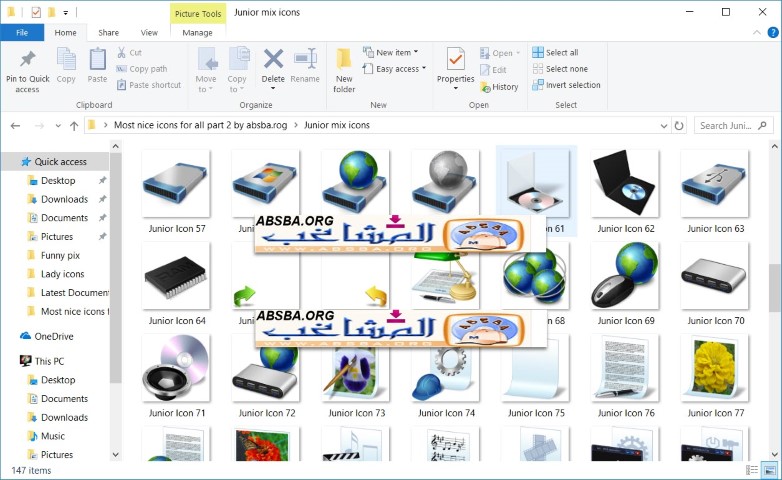
Task: Switch to the View ribbon tab
Action: [149, 32]
